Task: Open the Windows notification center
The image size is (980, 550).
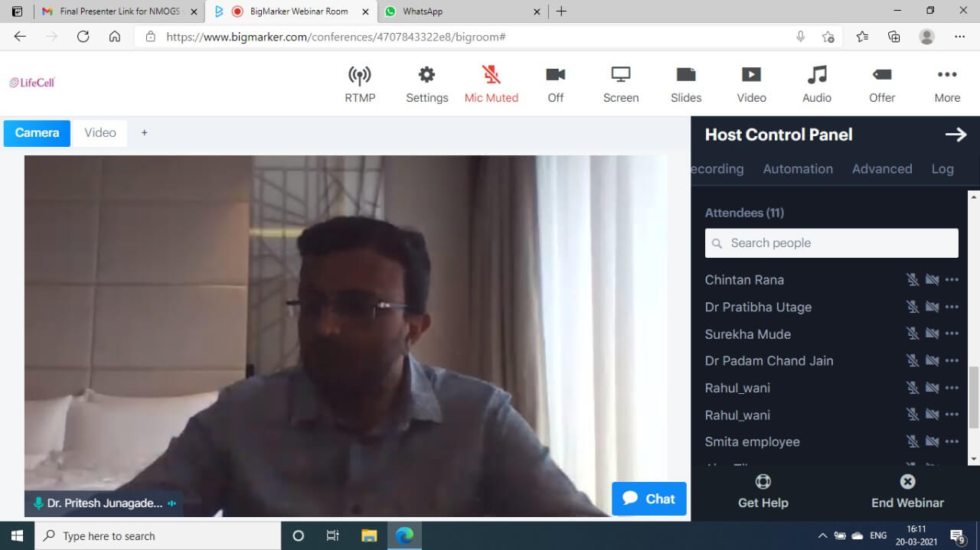Action: pos(958,536)
